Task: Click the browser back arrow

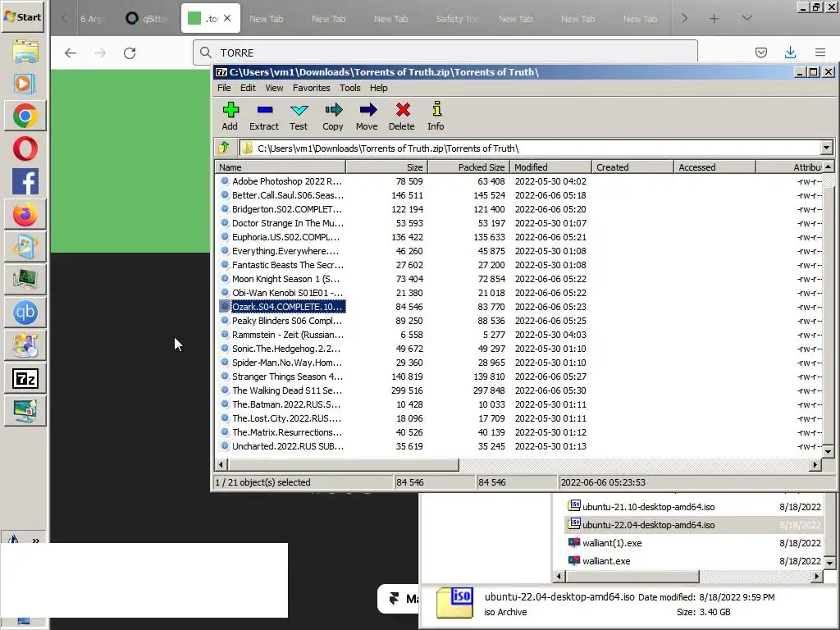Action: click(71, 52)
